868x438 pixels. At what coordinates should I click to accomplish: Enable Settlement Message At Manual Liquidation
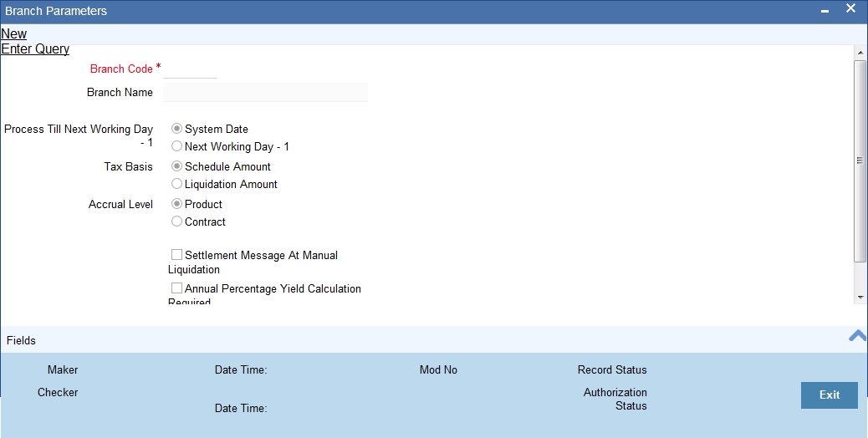(176, 254)
